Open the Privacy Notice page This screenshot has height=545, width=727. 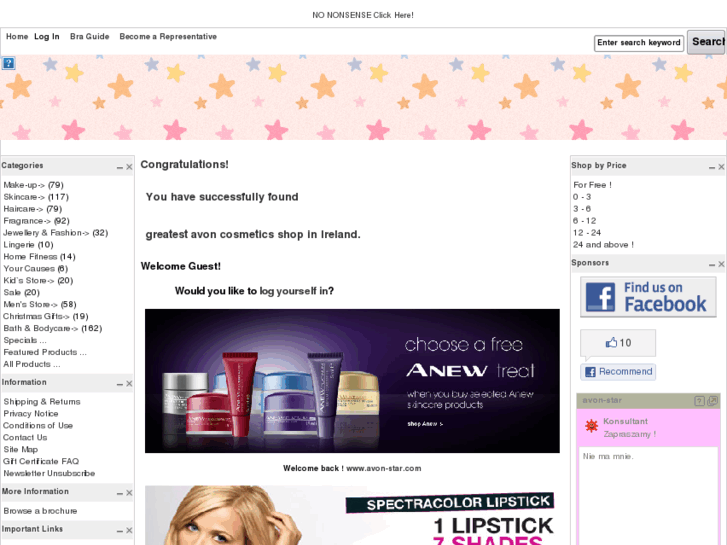tap(31, 414)
